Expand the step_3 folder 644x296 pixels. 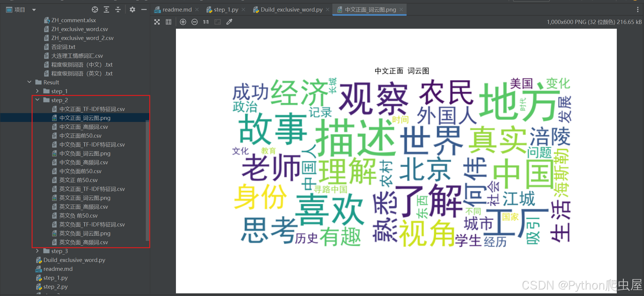pos(38,251)
